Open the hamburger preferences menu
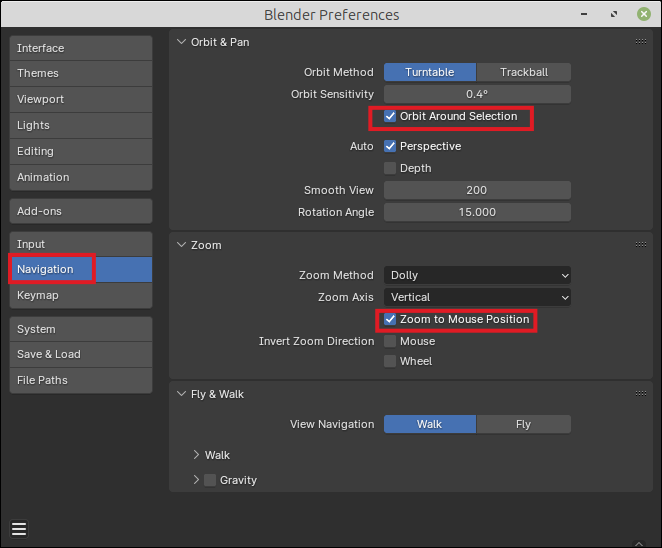The image size is (662, 548). (19, 529)
